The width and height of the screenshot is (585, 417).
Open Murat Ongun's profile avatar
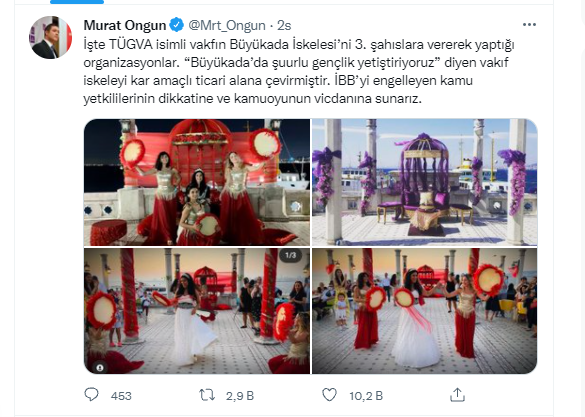pyautogui.click(x=50, y=37)
